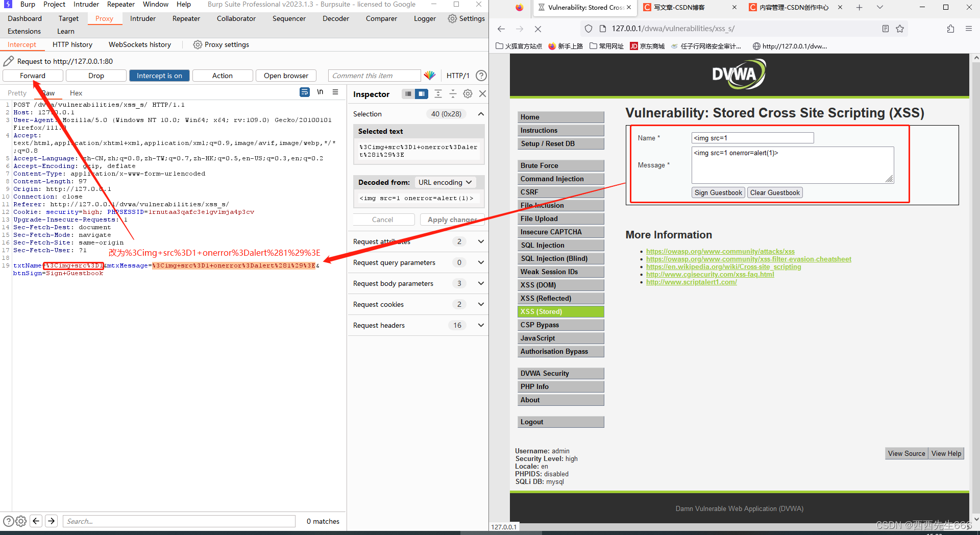Open Inspector settings gear

468,94
